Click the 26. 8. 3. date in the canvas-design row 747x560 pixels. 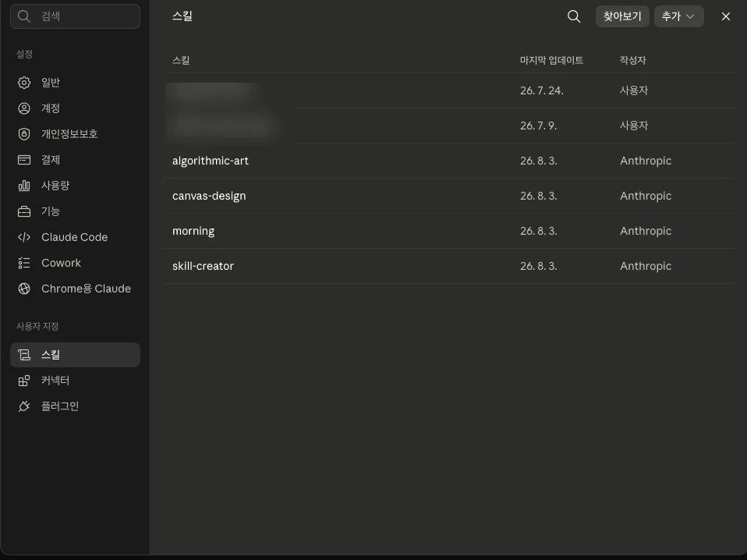click(x=538, y=196)
